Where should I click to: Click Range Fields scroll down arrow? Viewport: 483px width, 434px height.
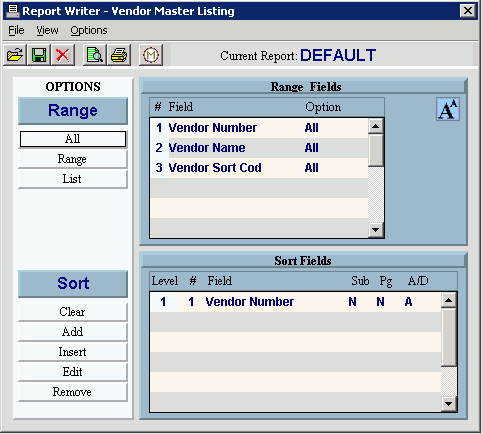pos(376,230)
